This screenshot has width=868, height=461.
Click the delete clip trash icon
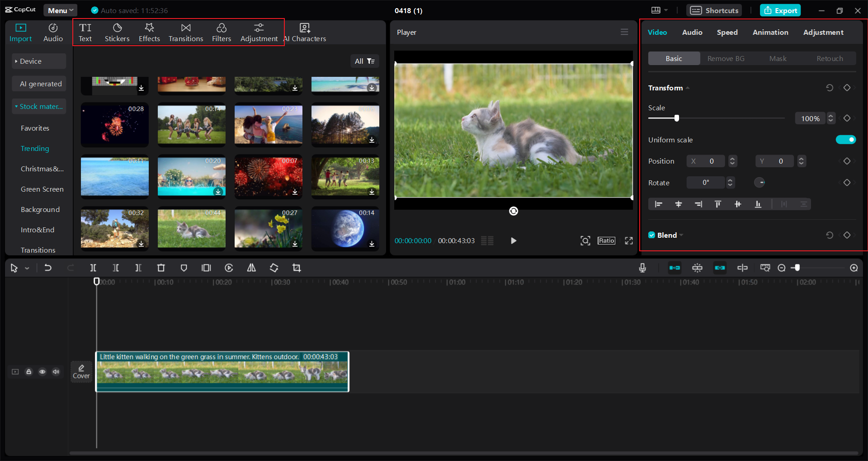click(161, 268)
